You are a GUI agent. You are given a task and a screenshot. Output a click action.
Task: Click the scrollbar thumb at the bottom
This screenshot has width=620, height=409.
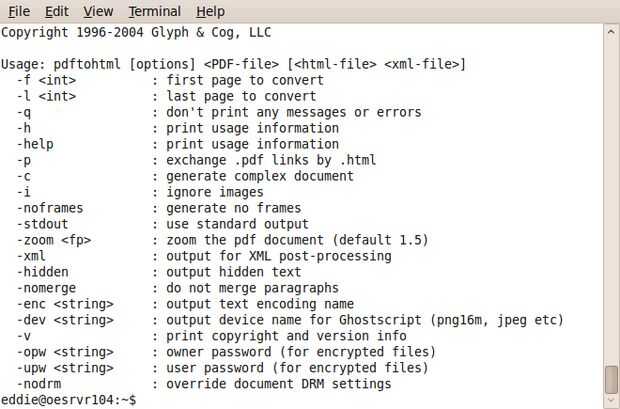(x=611, y=379)
